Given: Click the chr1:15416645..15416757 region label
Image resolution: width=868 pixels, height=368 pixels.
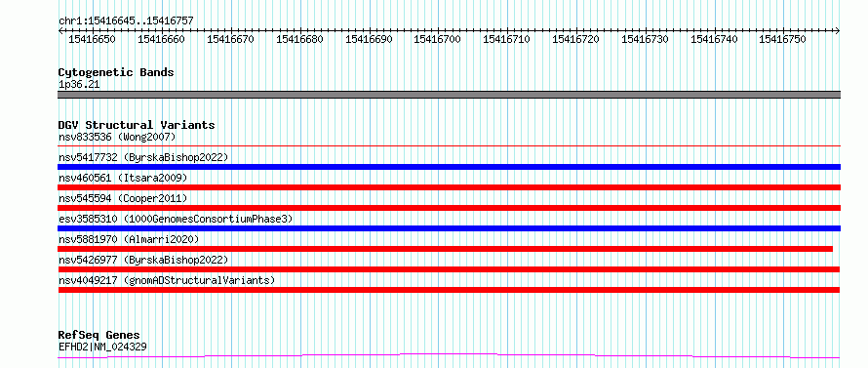Looking at the screenshot, I should tap(126, 21).
